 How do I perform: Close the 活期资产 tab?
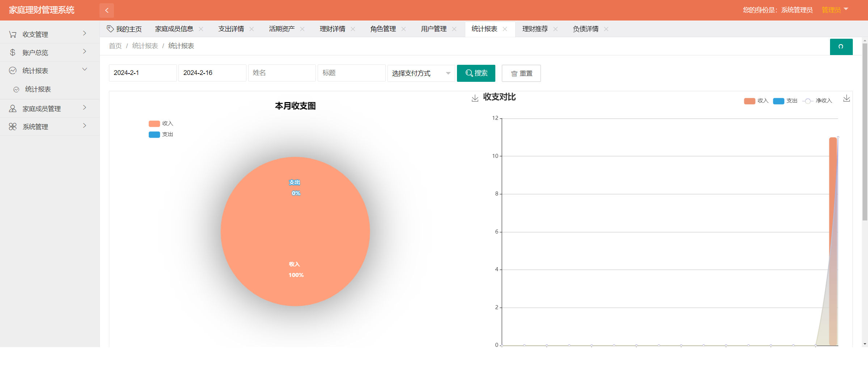tap(302, 29)
